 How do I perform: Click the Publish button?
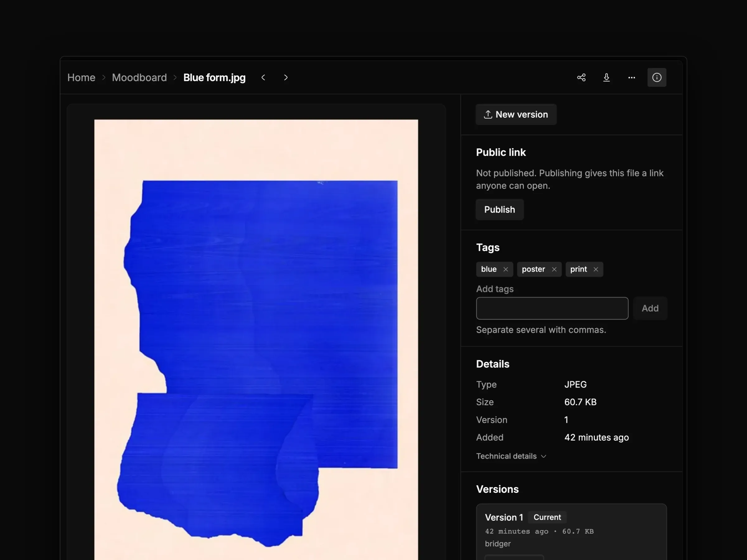500,209
